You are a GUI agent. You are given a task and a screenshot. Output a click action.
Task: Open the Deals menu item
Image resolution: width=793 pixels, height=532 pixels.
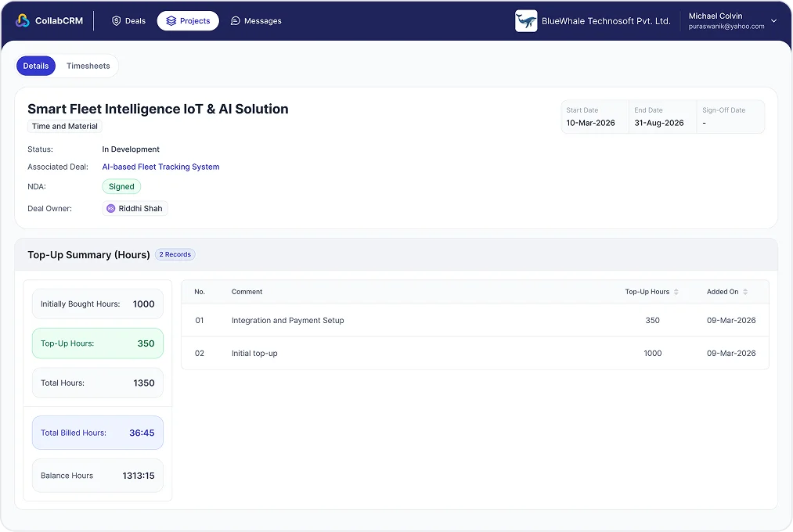(x=129, y=20)
